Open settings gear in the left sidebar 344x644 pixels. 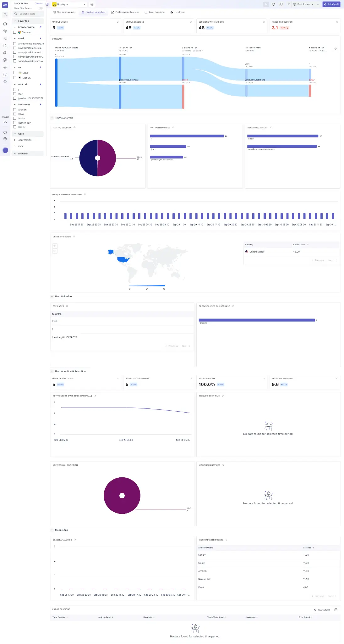5,139
